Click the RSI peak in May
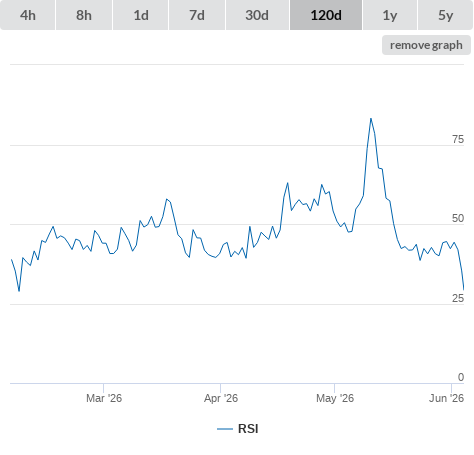The height and width of the screenshot is (455, 474). (x=371, y=119)
